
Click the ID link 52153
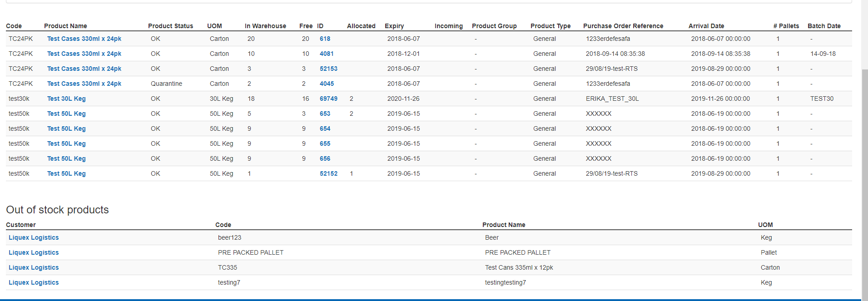coord(328,69)
